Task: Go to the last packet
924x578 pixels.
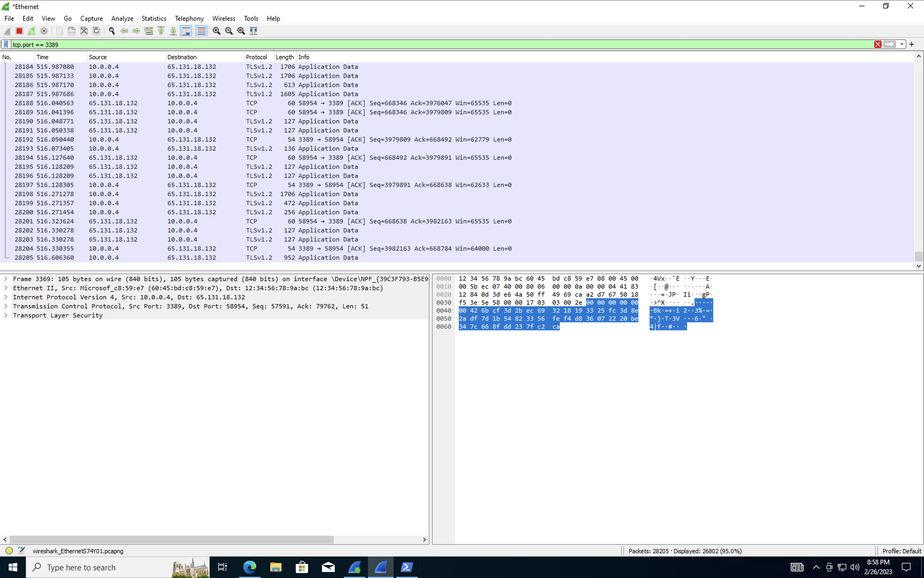Action: coord(173,31)
